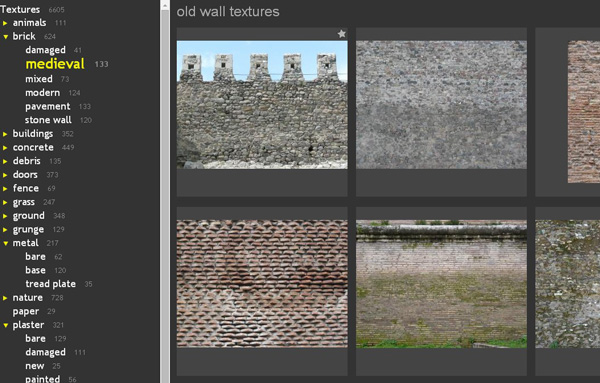Screen dimensions: 600x383
Task: Select the tread plate metal subcategory
Action: [51, 284]
